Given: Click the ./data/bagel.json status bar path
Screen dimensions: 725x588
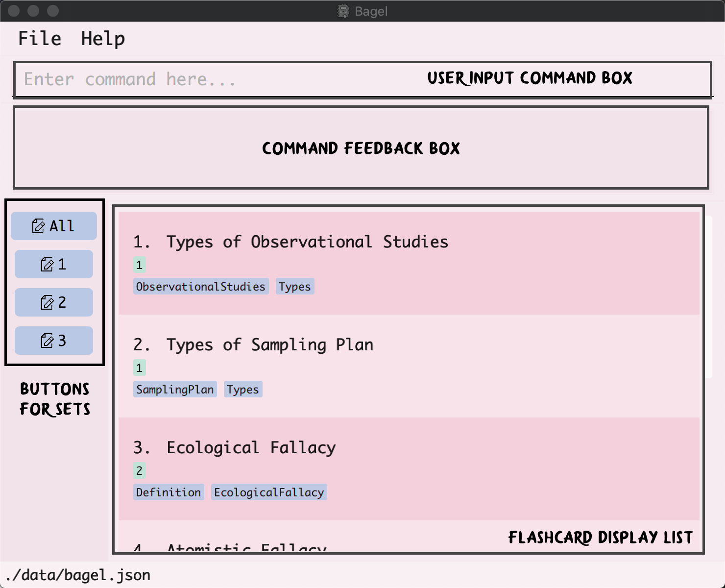Looking at the screenshot, I should pyautogui.click(x=78, y=575).
